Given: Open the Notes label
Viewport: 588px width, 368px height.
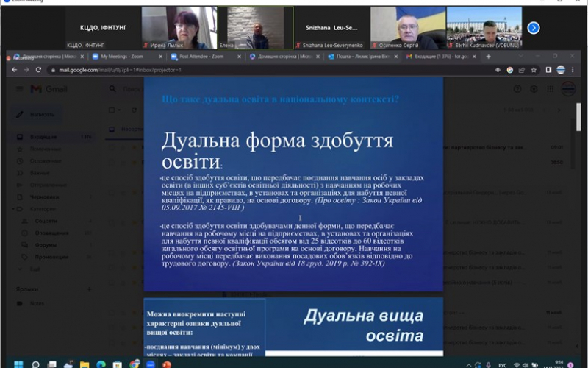Looking at the screenshot, I should coord(37,303).
